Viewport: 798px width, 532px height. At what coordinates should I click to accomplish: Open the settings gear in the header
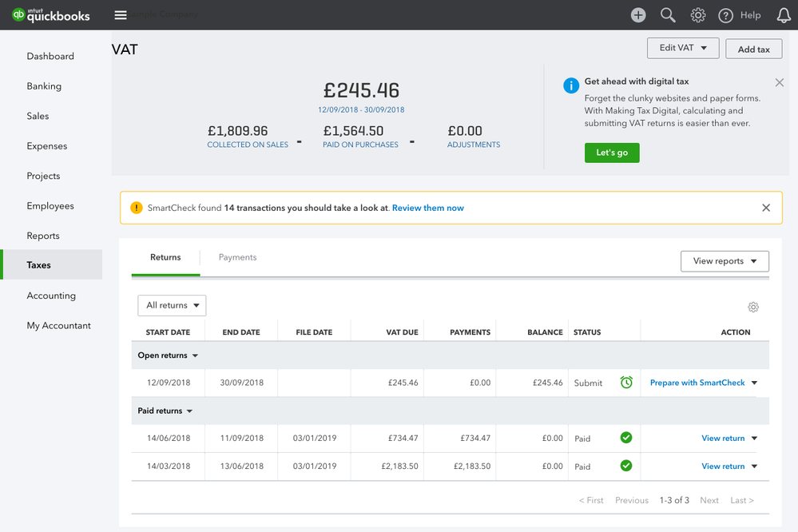click(x=697, y=15)
